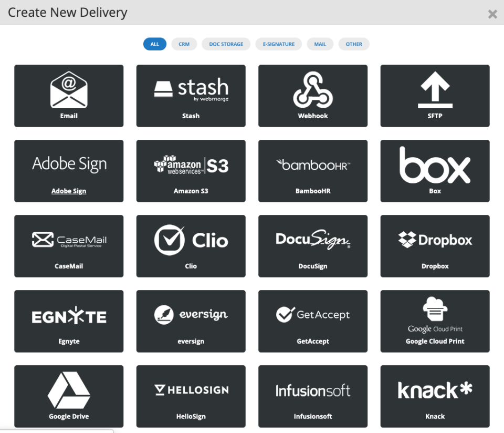Pick Google Drive as destination
This screenshot has width=504, height=433.
(x=69, y=396)
